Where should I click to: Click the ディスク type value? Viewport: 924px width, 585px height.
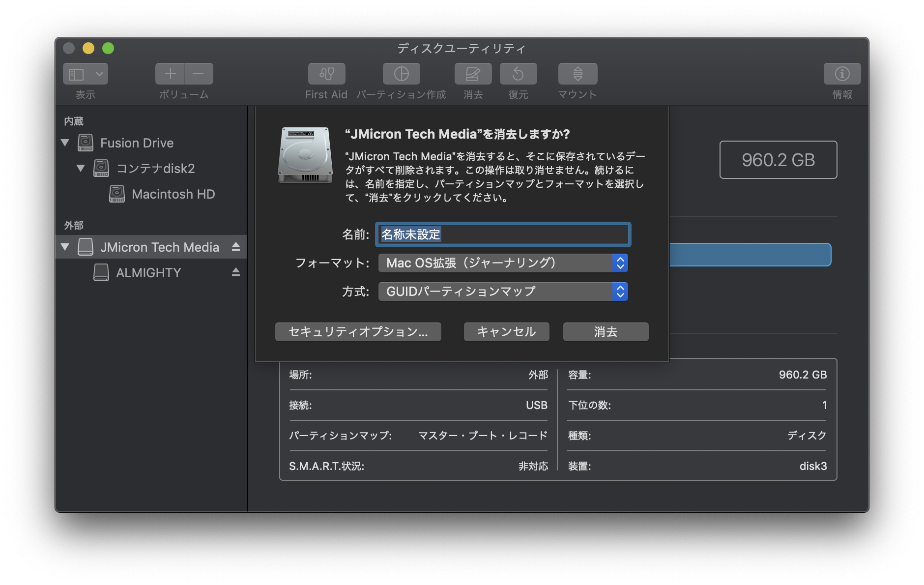807,436
